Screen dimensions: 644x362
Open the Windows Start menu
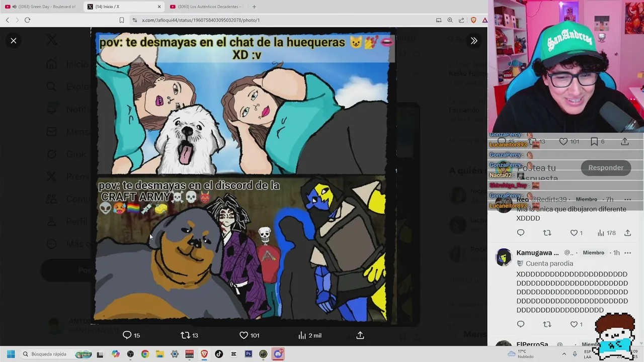click(11, 354)
